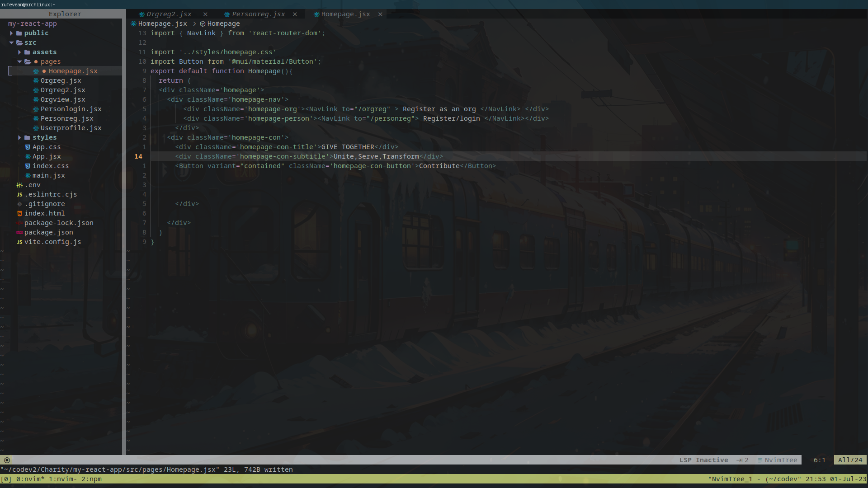Expand the styles folder arrow
The height and width of the screenshot is (488, 868).
19,137
